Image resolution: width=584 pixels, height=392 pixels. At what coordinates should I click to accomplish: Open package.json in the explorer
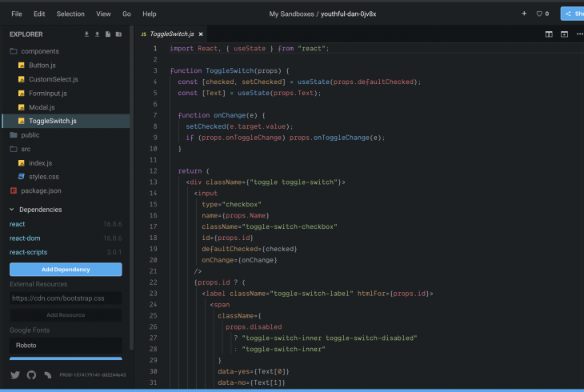41,190
